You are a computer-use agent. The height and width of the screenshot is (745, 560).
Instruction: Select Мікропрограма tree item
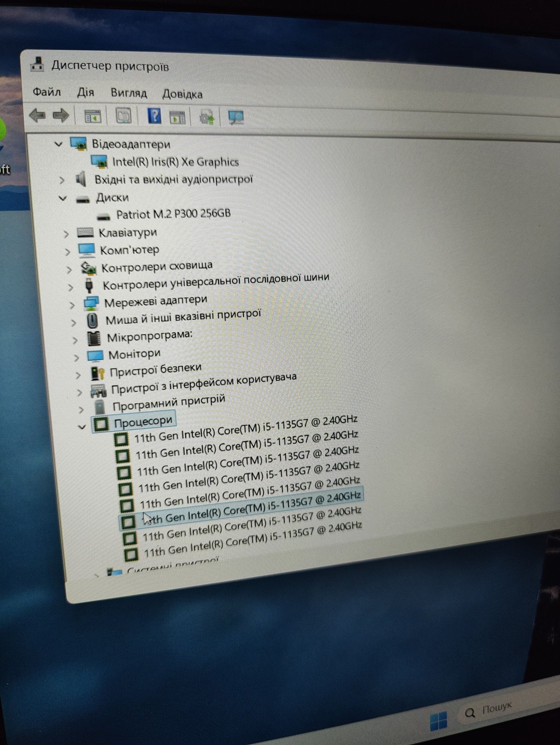[150, 336]
